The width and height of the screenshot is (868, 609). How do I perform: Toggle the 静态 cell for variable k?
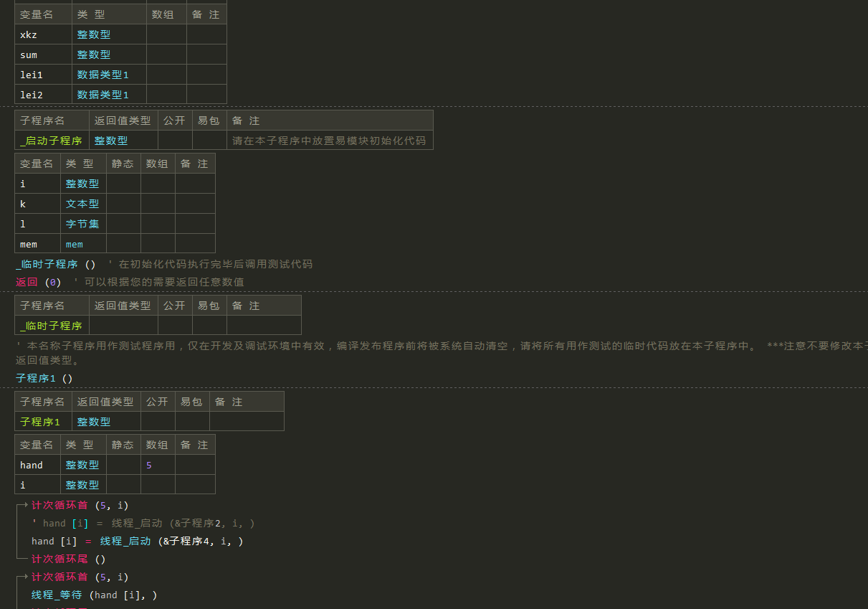[x=123, y=204]
